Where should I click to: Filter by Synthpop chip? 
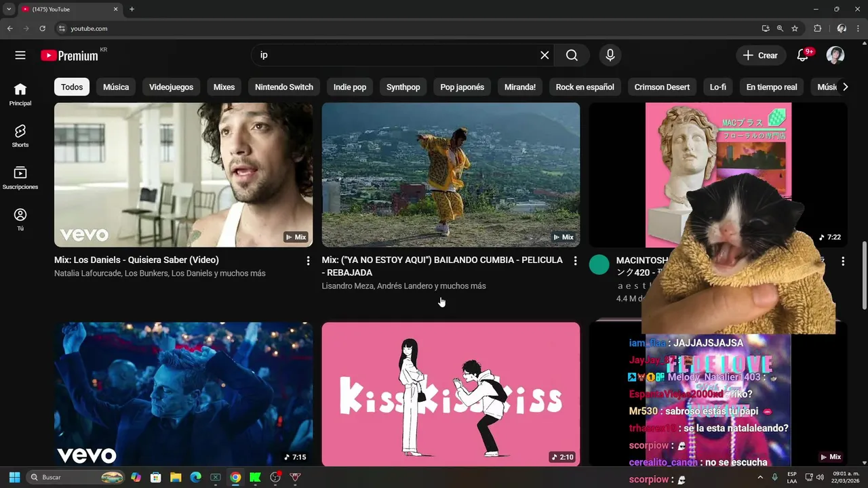pyautogui.click(x=403, y=87)
